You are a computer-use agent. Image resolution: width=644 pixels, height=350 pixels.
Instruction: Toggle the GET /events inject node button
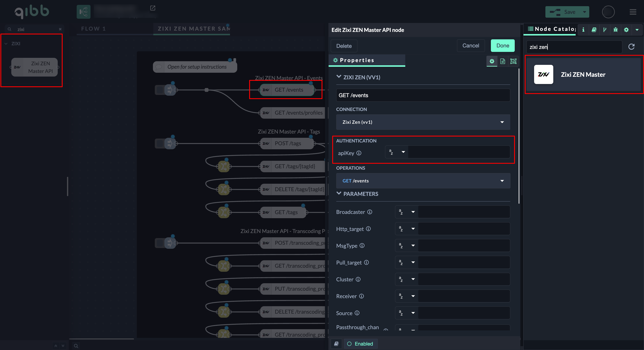pyautogui.click(x=160, y=90)
